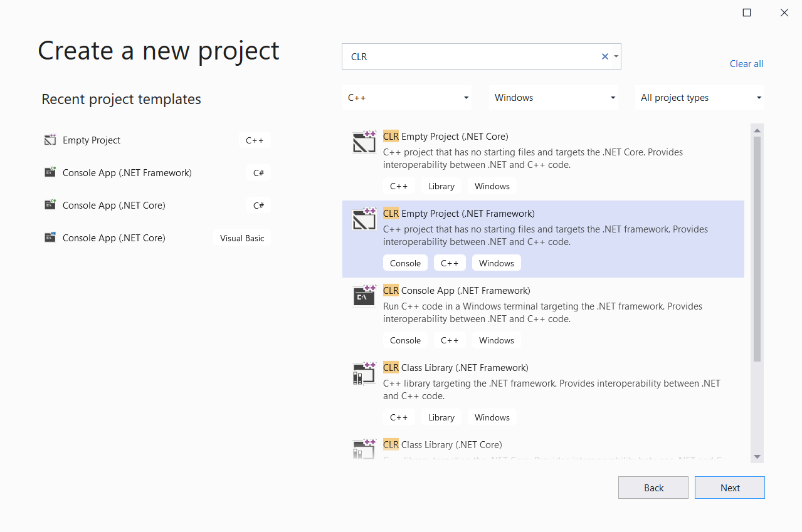Click the Clear all link
The height and width of the screenshot is (532, 802).
coord(746,64)
